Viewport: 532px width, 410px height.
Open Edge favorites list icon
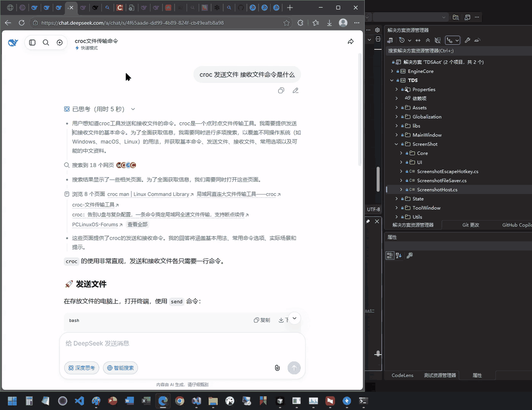[x=316, y=23]
